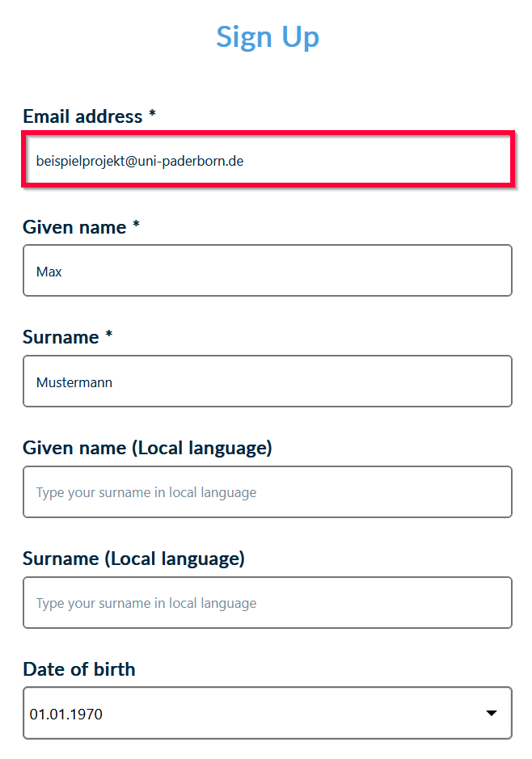The height and width of the screenshot is (759, 532).
Task: Click the Date of birth label
Action: 79,669
